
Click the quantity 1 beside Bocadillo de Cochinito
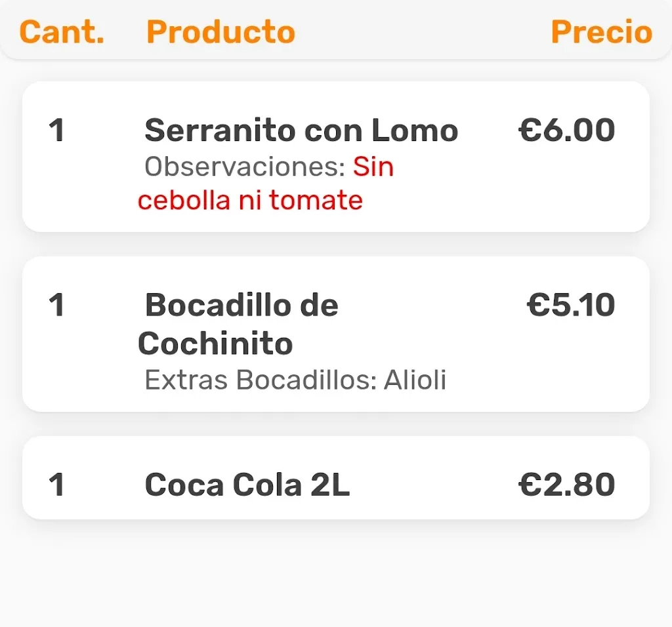[x=57, y=305]
